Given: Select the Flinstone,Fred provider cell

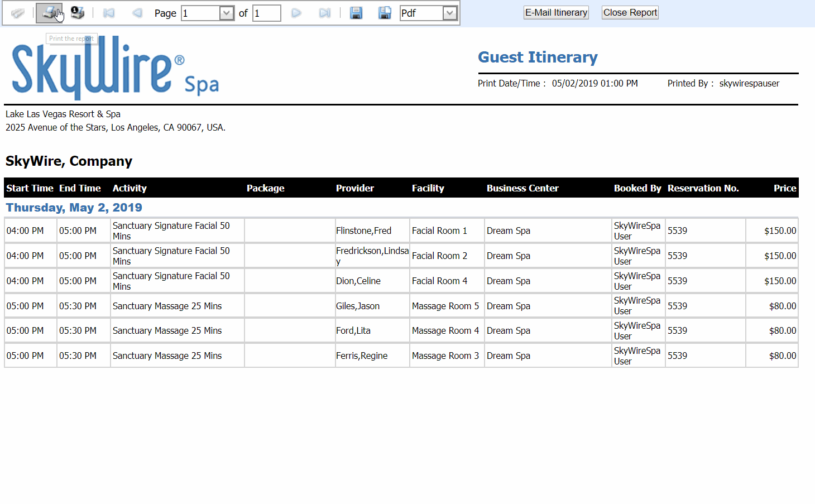Looking at the screenshot, I should click(x=363, y=231).
